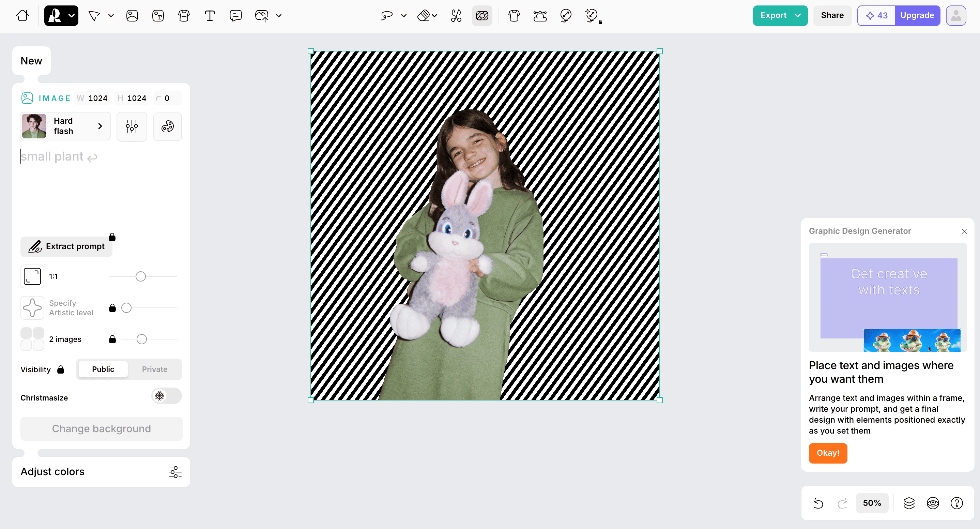This screenshot has width=980, height=529.
Task: Click the small plant prompt field
Action: (x=101, y=156)
